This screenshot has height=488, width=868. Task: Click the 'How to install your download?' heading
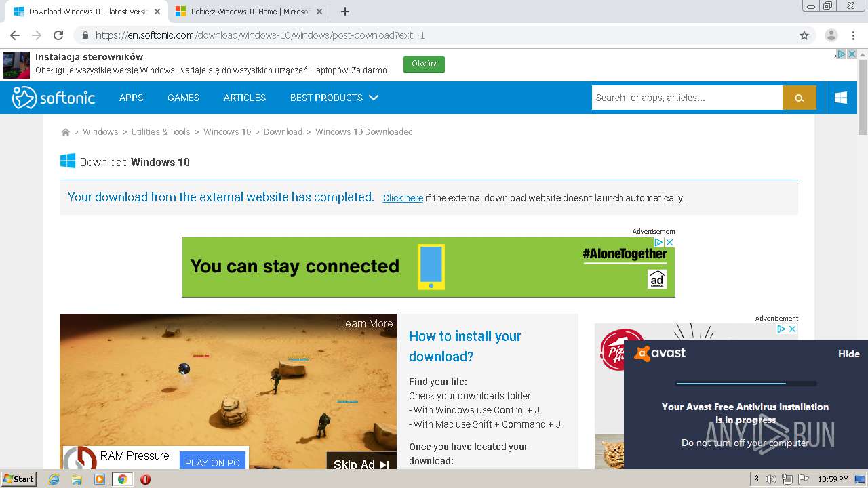[x=465, y=346]
